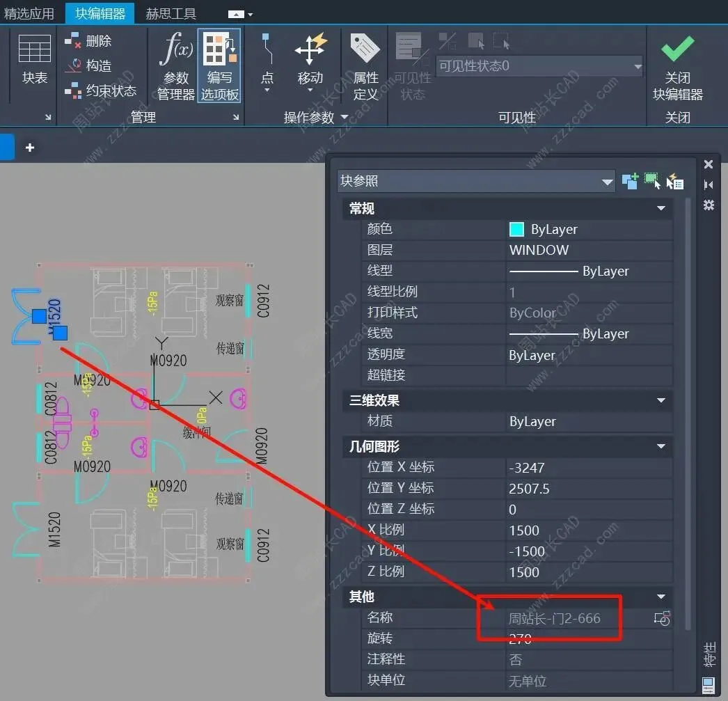Click the 可见性状态 visibility states icon
This screenshot has width=728, height=701.
[412, 66]
